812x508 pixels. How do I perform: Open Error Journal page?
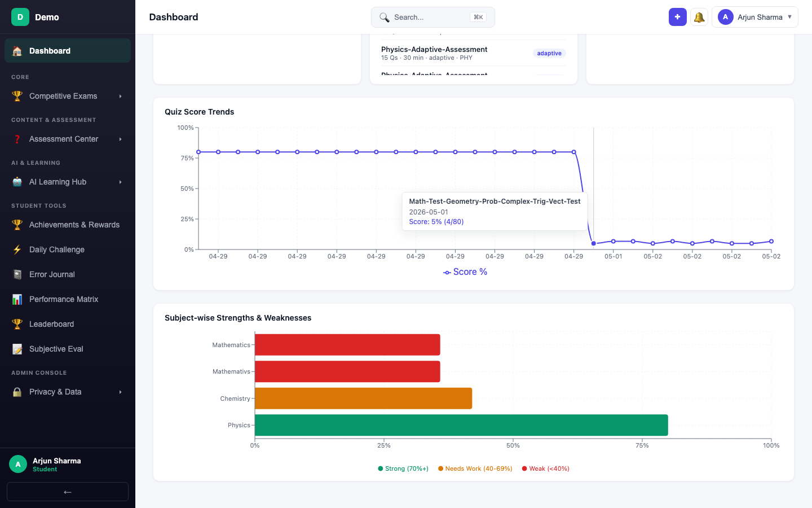pos(68,274)
